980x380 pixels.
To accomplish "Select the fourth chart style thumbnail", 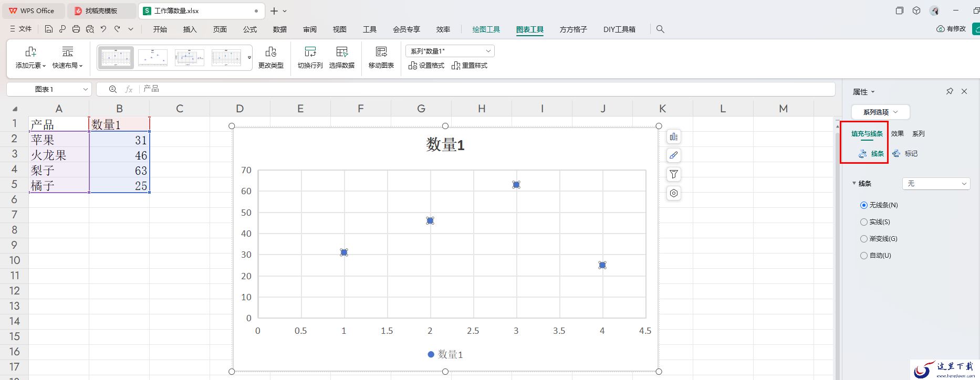I will [x=226, y=58].
